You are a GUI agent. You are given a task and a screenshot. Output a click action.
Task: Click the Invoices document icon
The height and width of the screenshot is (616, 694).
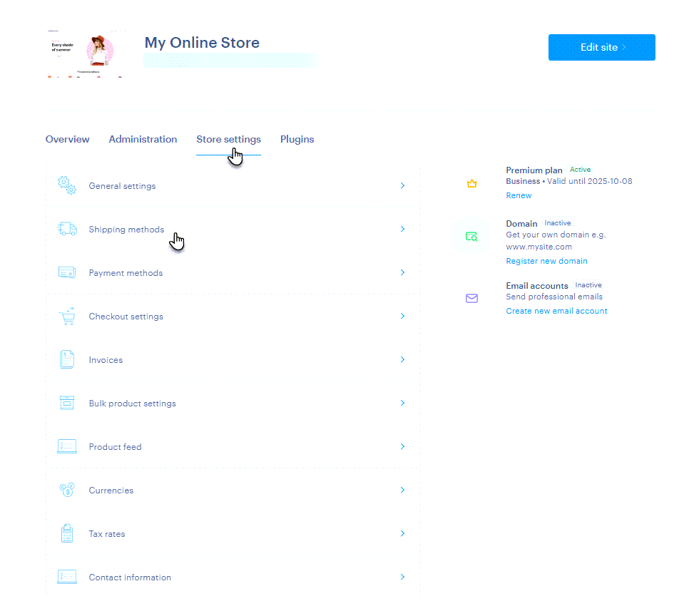pyautogui.click(x=67, y=359)
